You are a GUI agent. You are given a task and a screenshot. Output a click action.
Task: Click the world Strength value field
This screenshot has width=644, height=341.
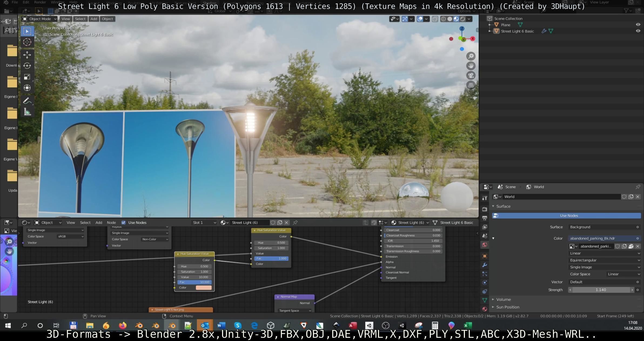click(601, 290)
